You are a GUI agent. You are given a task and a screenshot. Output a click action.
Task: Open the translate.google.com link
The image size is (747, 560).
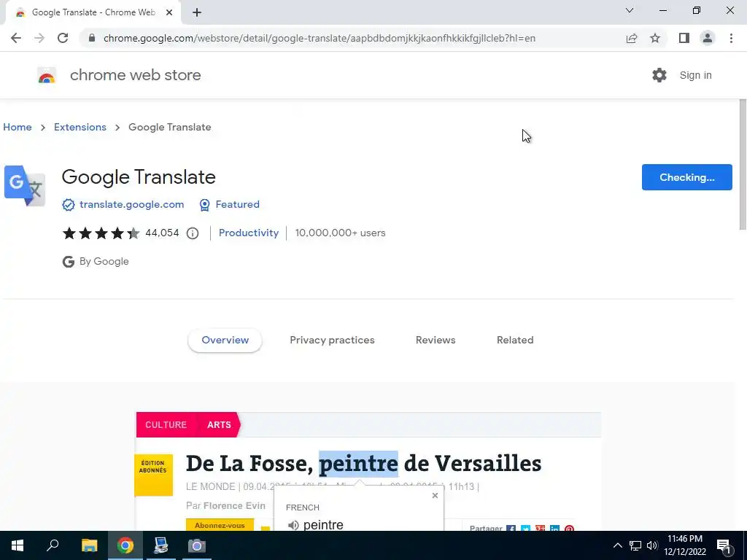131,204
